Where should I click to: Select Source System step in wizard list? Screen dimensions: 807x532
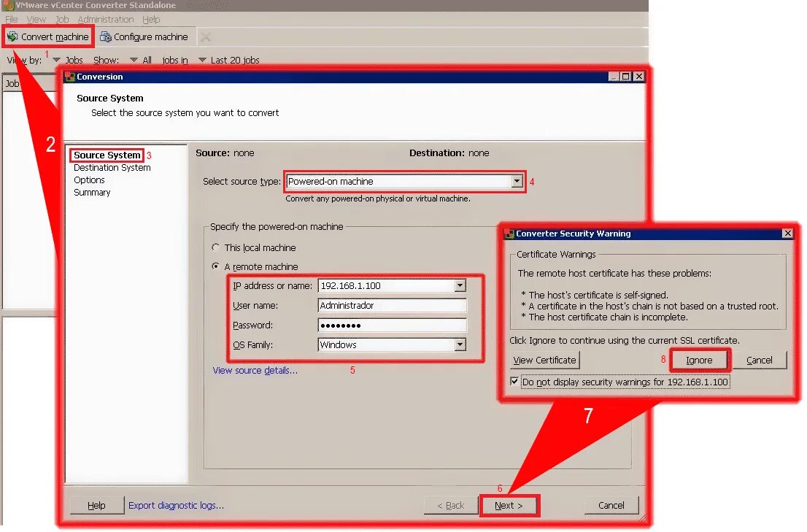(x=107, y=155)
